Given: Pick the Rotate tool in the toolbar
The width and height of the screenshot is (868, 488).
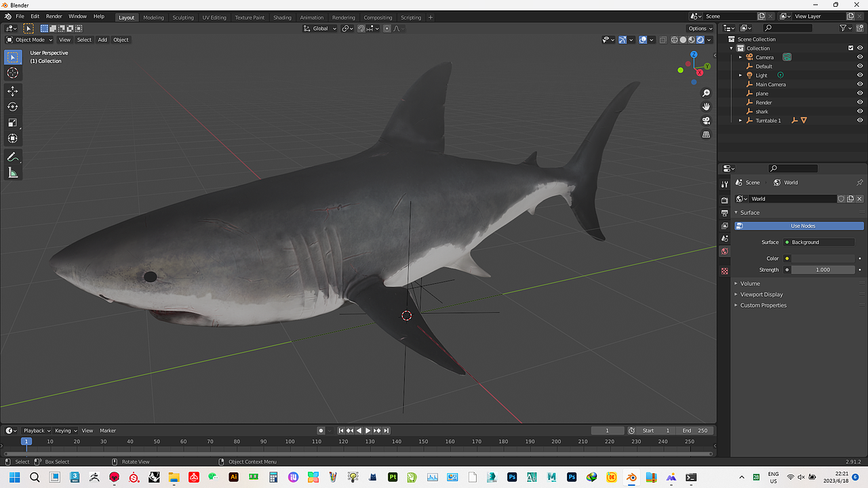Looking at the screenshot, I should tap(13, 106).
